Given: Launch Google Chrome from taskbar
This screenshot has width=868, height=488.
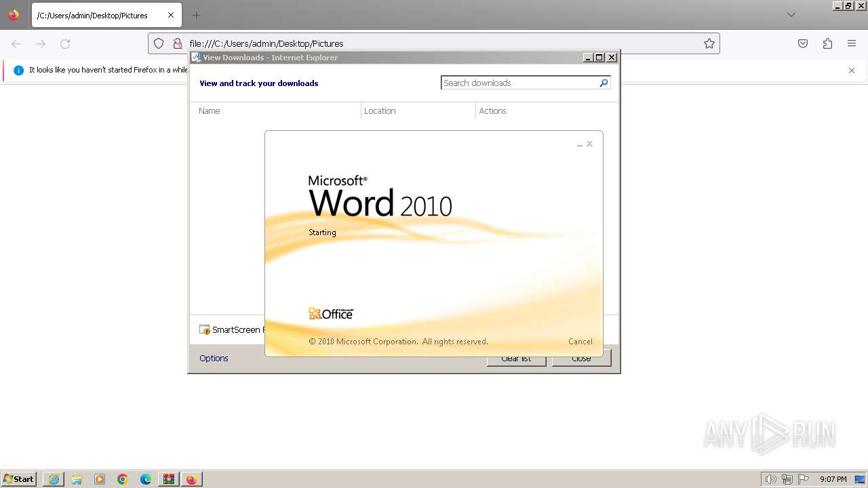Looking at the screenshot, I should click(x=123, y=479).
